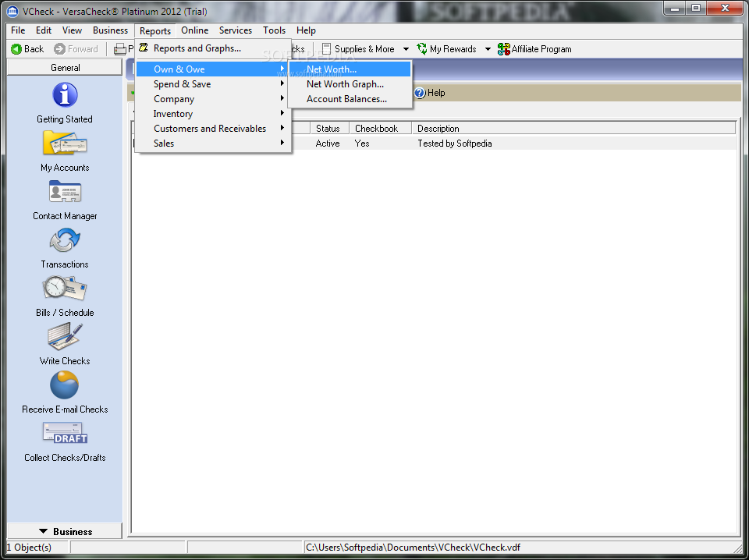
Task: Select the Own & Owe menu entry
Action: 214,69
